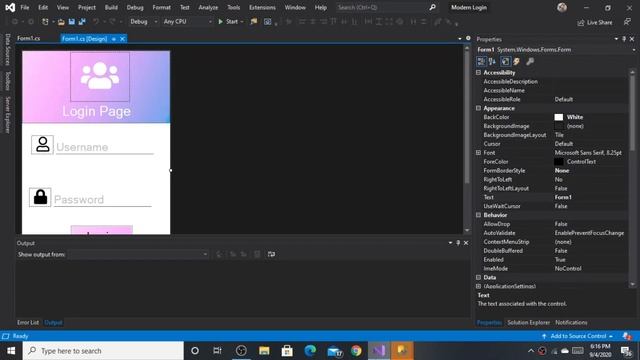Viewport: 640px width, 360px height.
Task: Switch to the Solution Explorer tab
Action: coord(529,322)
